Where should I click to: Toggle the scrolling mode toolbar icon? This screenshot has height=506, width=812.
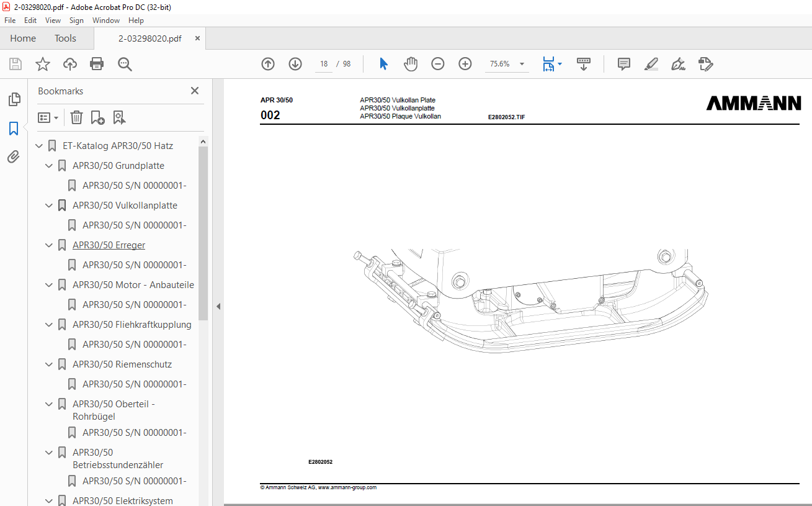click(x=584, y=64)
